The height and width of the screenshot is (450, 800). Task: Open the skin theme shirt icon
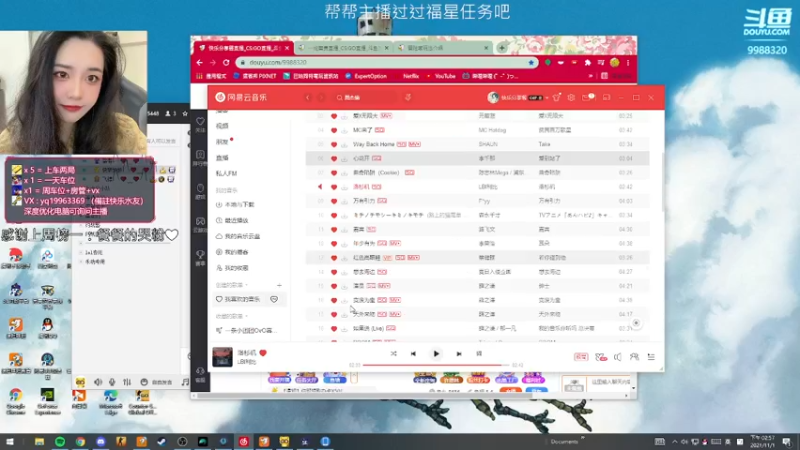click(x=557, y=97)
